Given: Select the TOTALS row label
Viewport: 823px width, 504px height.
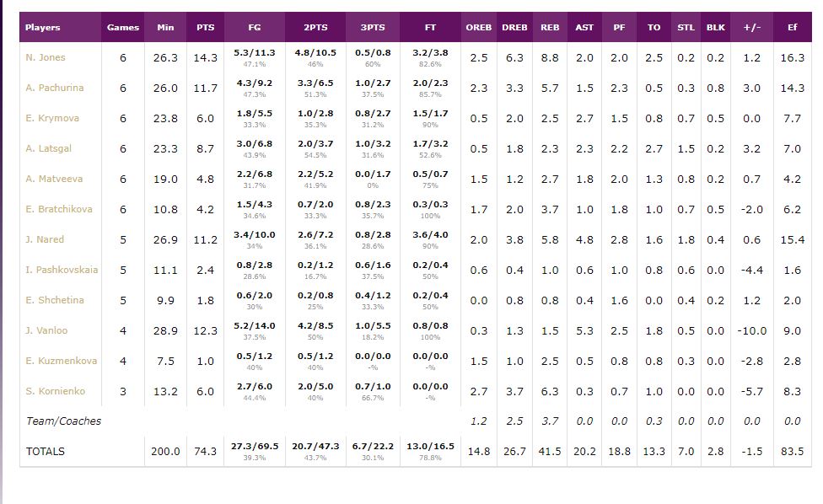Looking at the screenshot, I should tap(46, 452).
